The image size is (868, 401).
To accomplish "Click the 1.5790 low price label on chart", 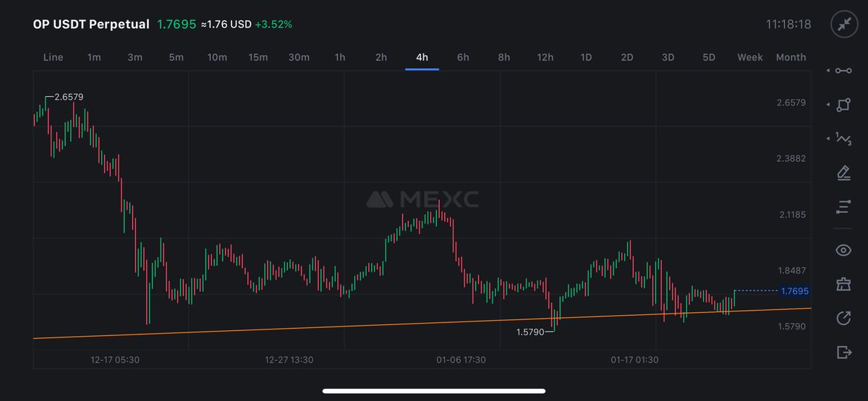I will (x=531, y=332).
